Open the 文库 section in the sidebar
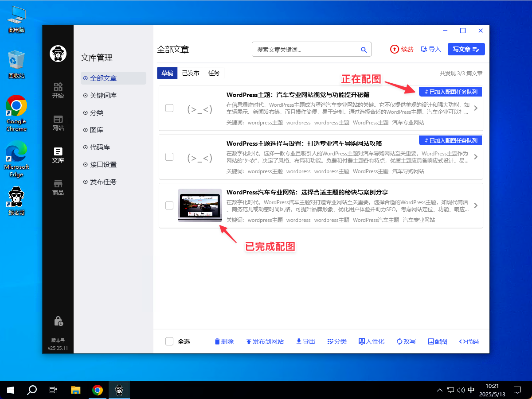This screenshot has width=532, height=399. (x=58, y=155)
